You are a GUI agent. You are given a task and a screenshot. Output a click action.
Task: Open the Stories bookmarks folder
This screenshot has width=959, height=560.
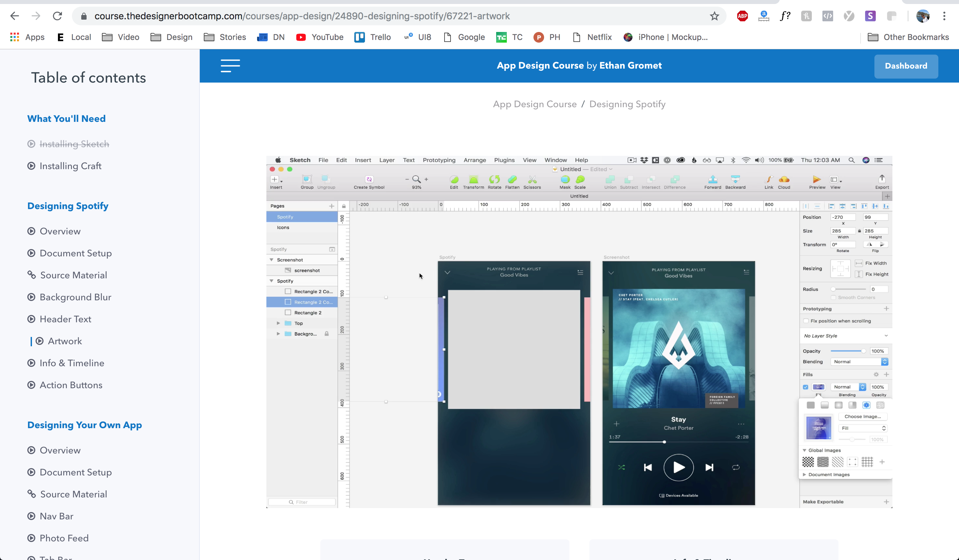225,37
